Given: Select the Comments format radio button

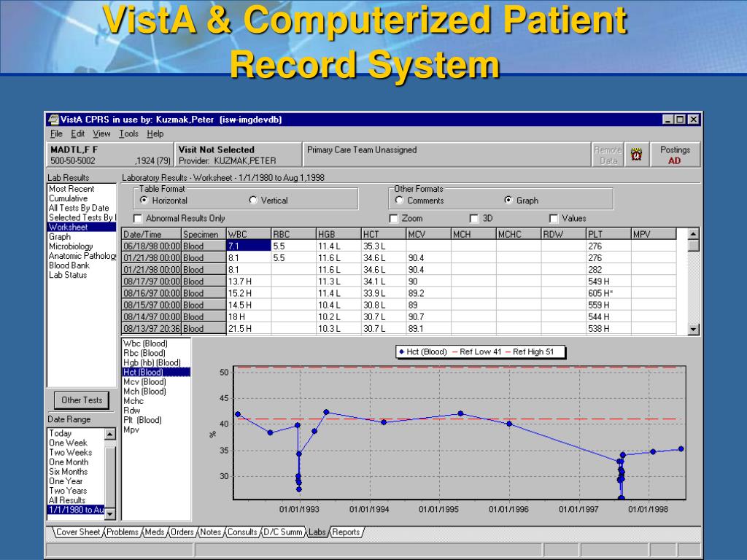Looking at the screenshot, I should click(x=399, y=201).
